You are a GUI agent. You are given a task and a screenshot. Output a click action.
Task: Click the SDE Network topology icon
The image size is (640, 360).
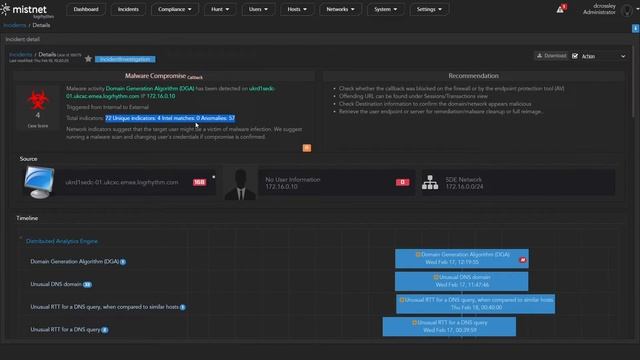430,182
